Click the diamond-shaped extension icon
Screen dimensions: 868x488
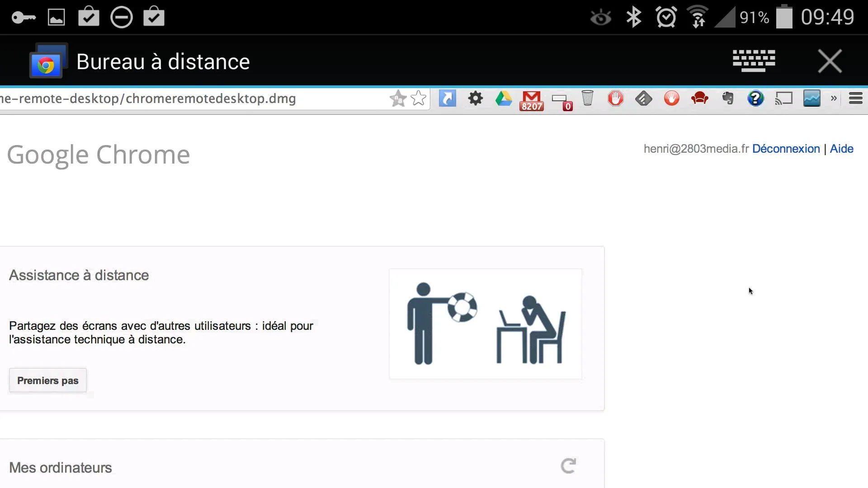point(643,98)
